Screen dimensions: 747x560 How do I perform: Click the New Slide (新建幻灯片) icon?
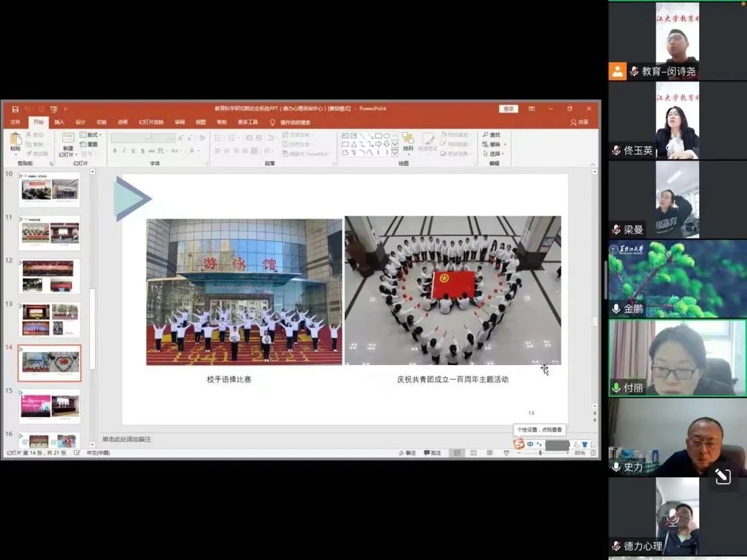point(68,142)
